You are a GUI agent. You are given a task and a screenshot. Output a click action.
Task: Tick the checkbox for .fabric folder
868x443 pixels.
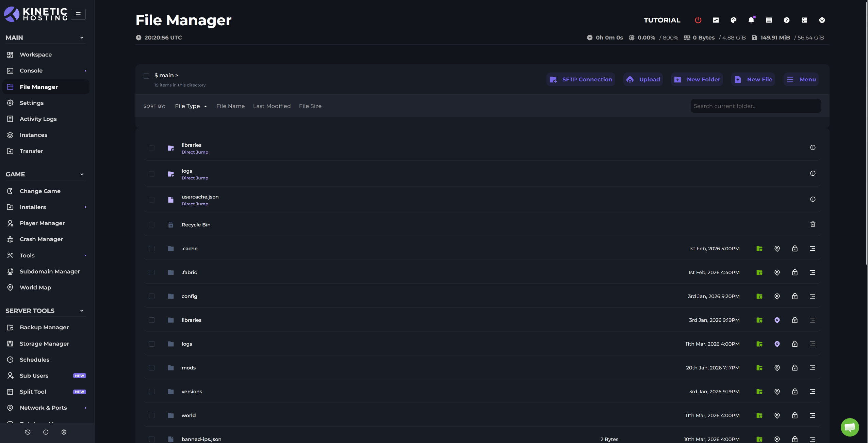click(152, 272)
